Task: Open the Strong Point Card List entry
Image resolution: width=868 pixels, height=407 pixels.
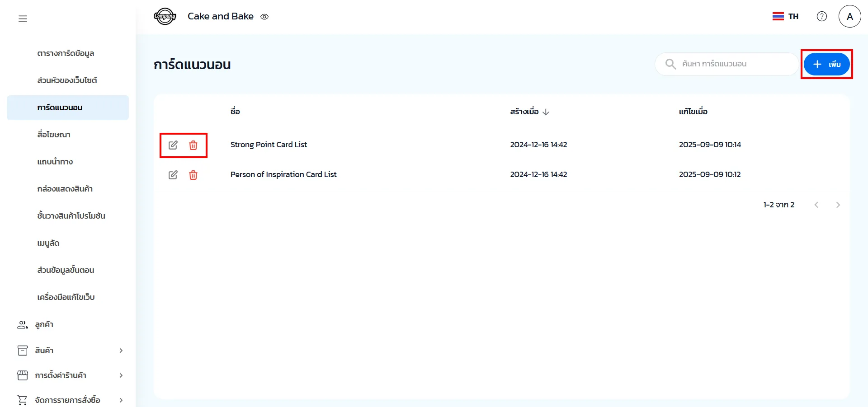Action: click(x=269, y=145)
